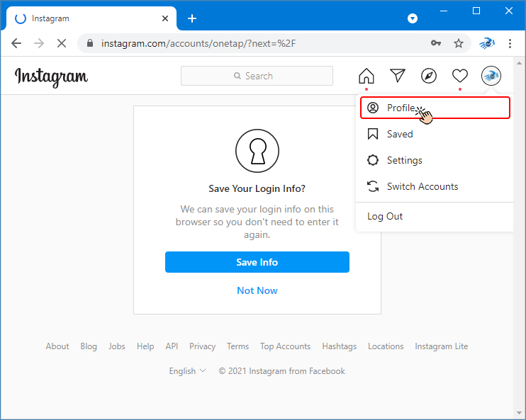This screenshot has width=526, height=420.
Task: Click the Not Now link
Action: coord(257,290)
